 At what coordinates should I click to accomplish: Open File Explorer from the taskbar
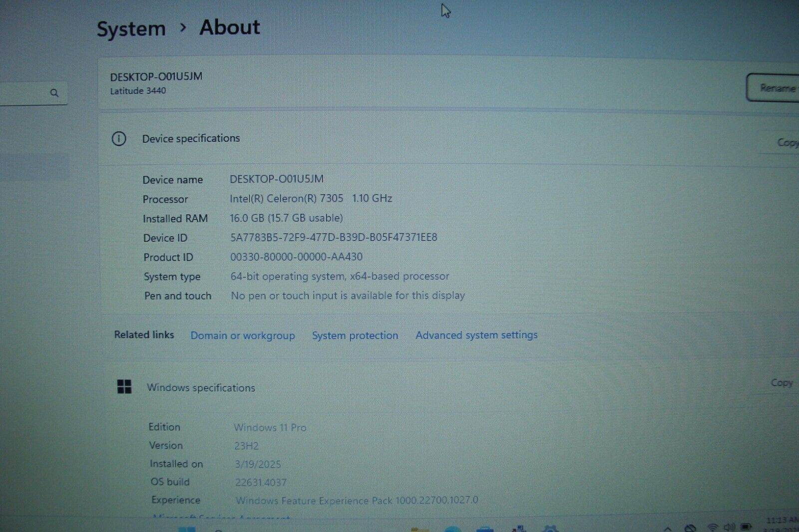[x=420, y=529]
